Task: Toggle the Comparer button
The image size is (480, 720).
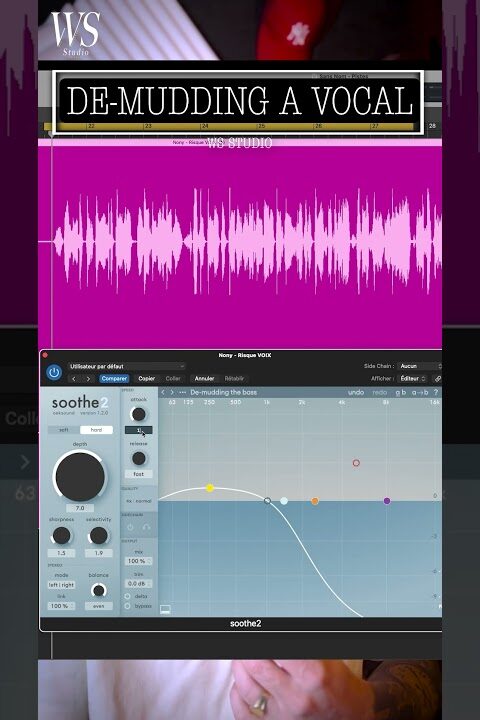Action: [x=114, y=379]
